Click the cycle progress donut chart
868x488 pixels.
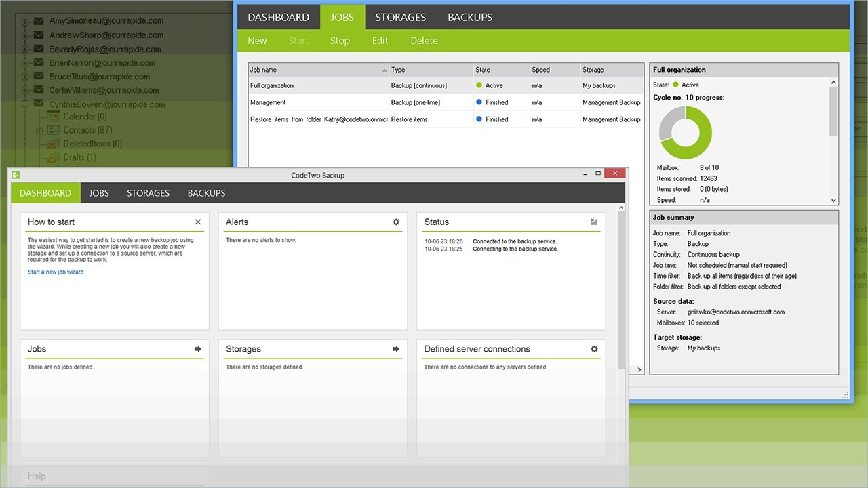click(x=686, y=133)
